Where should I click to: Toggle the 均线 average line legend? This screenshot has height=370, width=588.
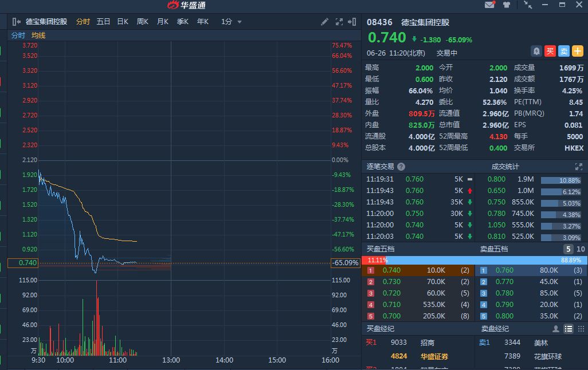click(38, 36)
